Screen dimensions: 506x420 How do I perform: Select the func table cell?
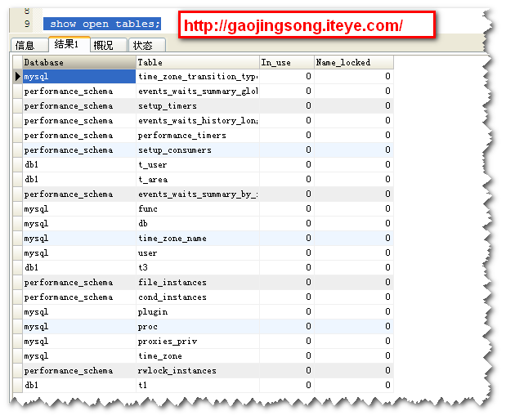tap(198, 208)
